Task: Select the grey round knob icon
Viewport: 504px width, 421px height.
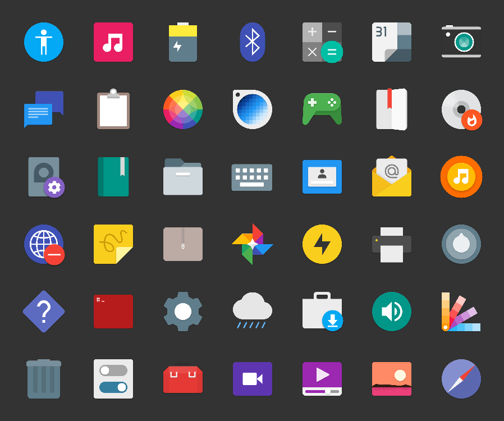Action: tap(461, 244)
